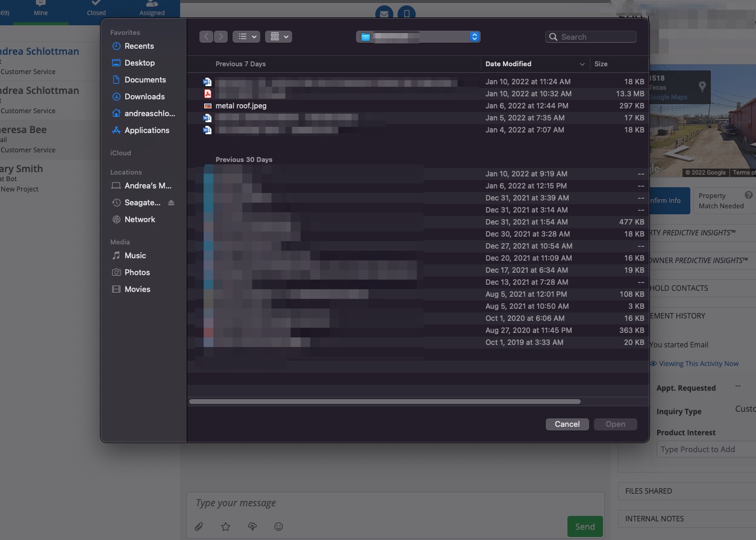Open the Desktop folder in sidebar
The width and height of the screenshot is (756, 540).
click(x=140, y=63)
